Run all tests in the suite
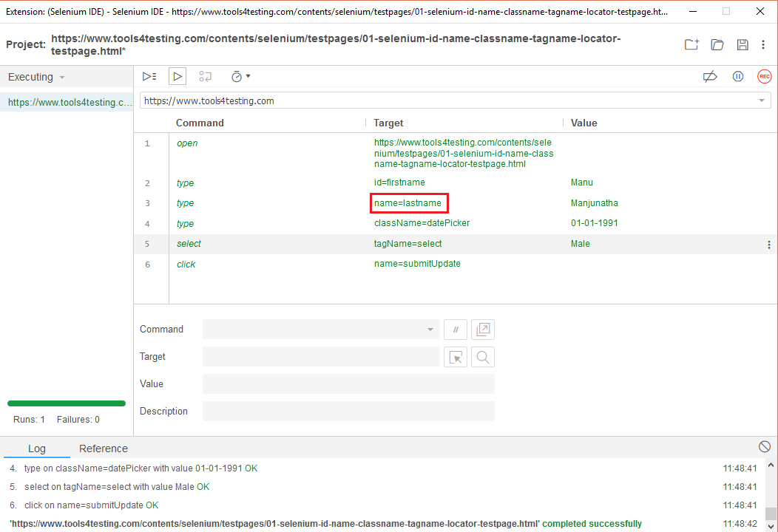Screen dimensions: 778x532 [149, 76]
